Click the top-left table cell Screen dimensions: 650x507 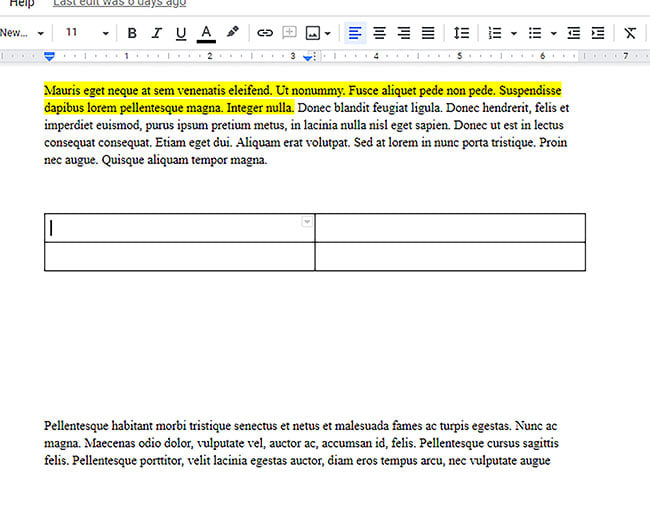tap(179, 228)
